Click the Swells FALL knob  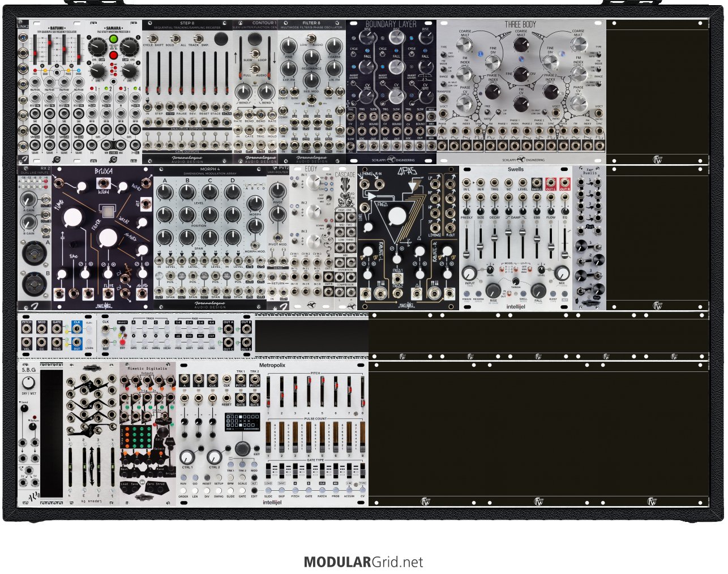click(x=538, y=290)
